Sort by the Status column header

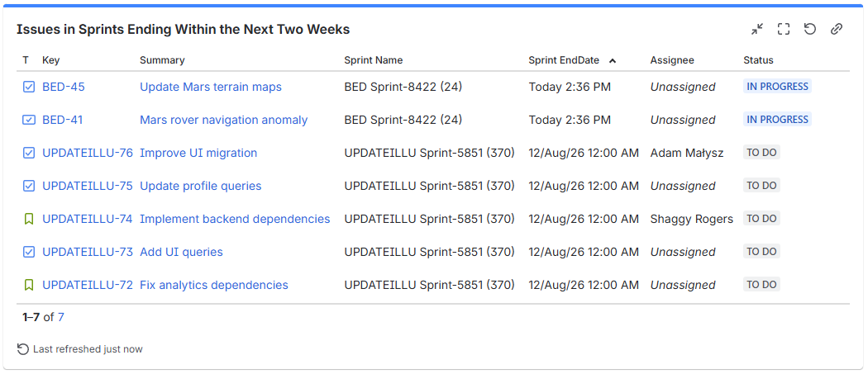[758, 60]
